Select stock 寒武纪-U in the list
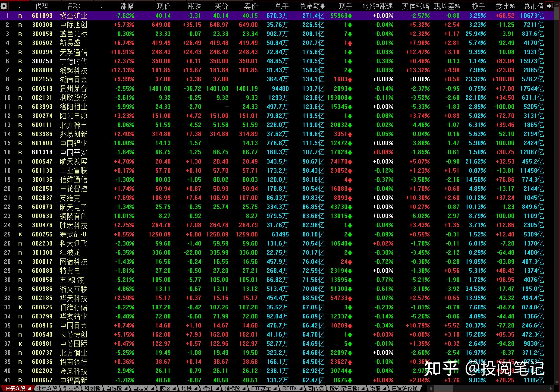Viewport: 560px width, 392px height. (73, 234)
